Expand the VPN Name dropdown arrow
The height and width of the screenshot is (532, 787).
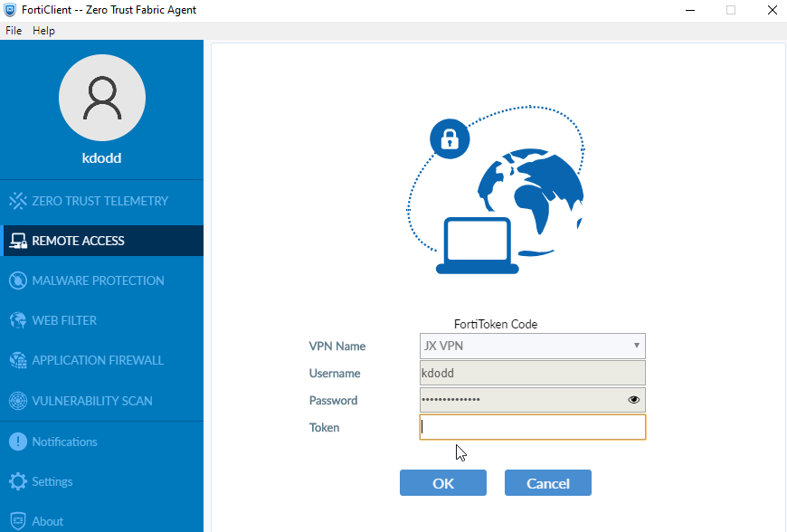point(636,346)
